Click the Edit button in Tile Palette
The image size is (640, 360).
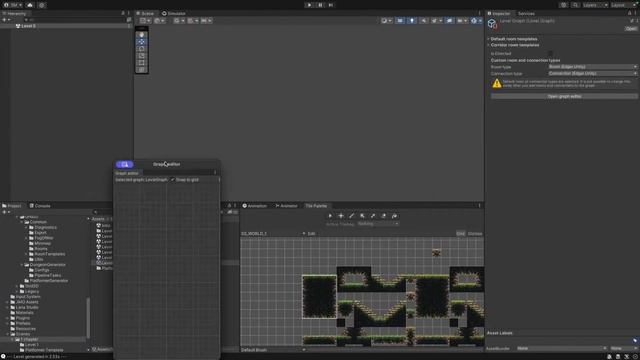point(311,233)
